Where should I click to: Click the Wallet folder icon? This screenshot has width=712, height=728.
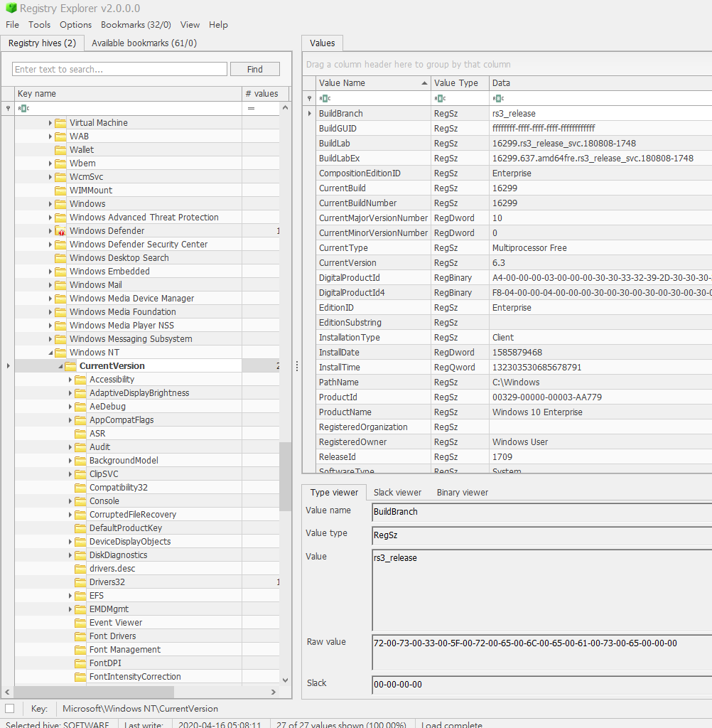[60, 150]
